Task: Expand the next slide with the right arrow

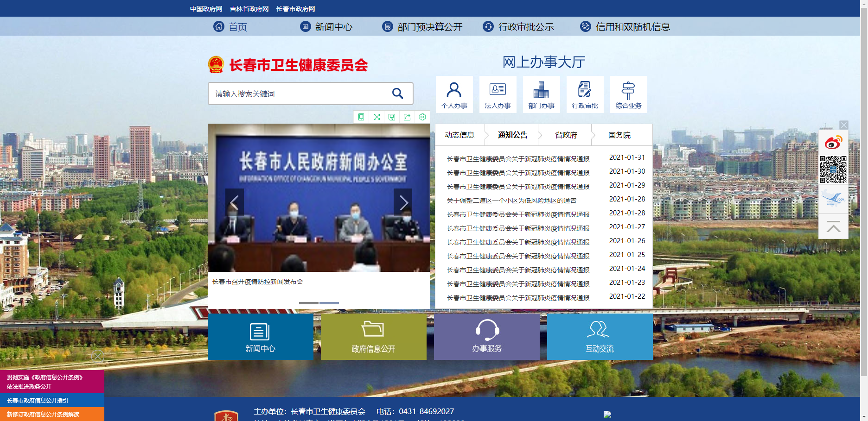Action: (403, 202)
